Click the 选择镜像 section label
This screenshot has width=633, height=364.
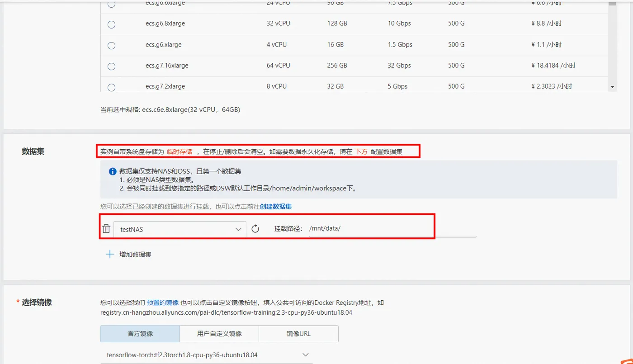click(x=37, y=303)
